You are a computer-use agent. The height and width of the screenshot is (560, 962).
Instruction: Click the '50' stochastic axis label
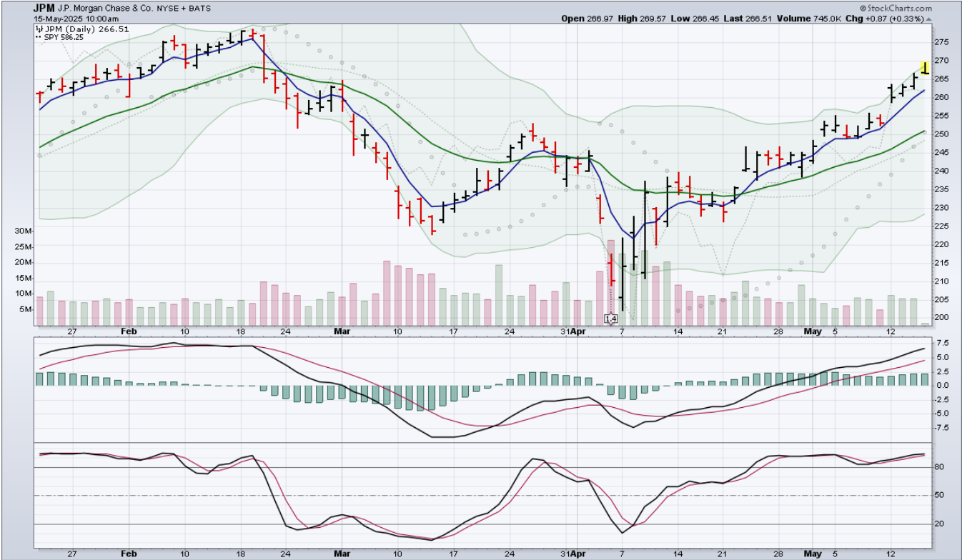pyautogui.click(x=940, y=495)
